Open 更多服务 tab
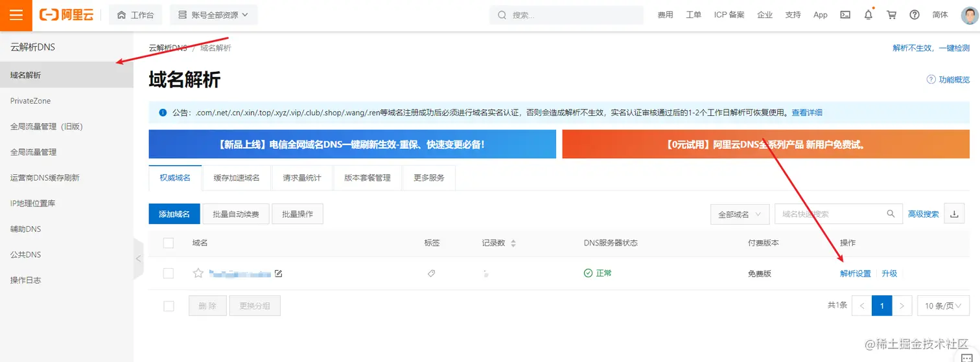The image size is (980, 362). 428,177
